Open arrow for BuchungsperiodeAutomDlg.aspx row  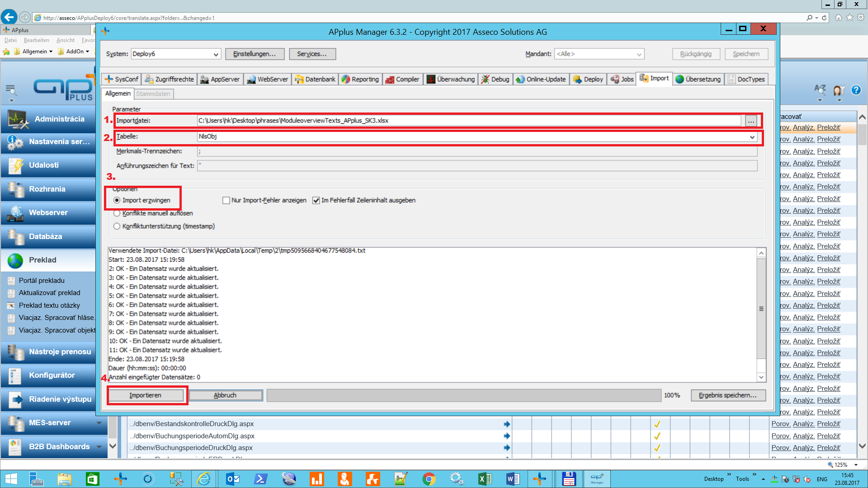pos(507,436)
